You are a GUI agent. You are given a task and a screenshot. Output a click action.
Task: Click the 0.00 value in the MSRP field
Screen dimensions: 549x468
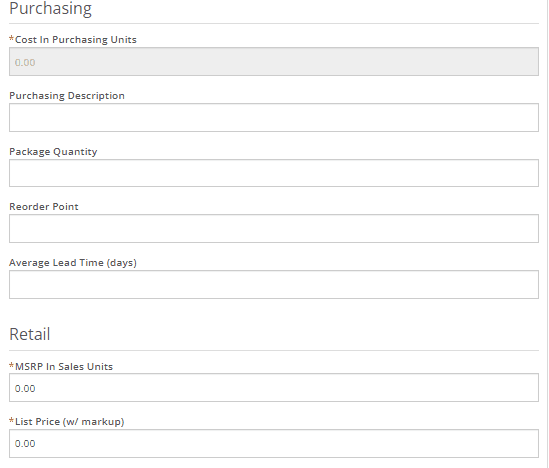pos(25,389)
